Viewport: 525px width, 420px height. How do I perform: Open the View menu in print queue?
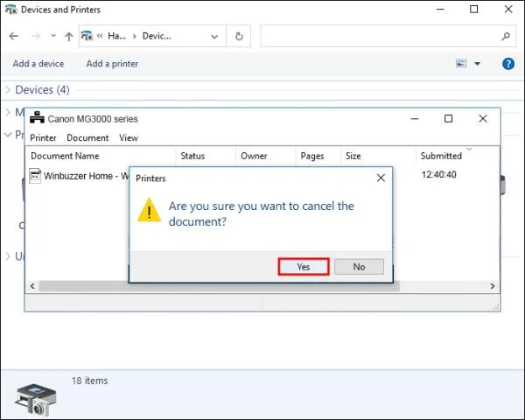[129, 137]
